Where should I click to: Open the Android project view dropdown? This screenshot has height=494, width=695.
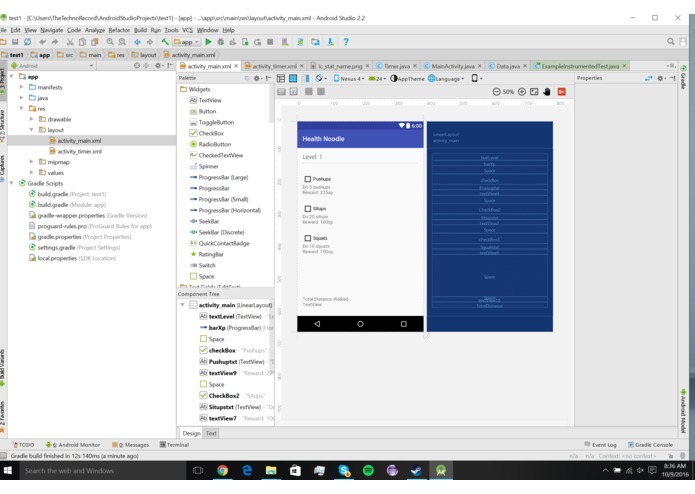coord(51,66)
